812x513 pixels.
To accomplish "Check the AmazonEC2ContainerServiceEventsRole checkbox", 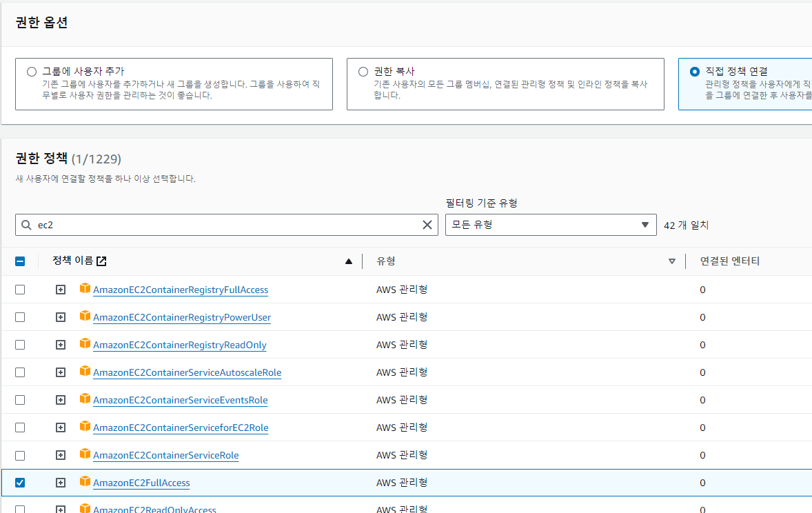I will (20, 400).
